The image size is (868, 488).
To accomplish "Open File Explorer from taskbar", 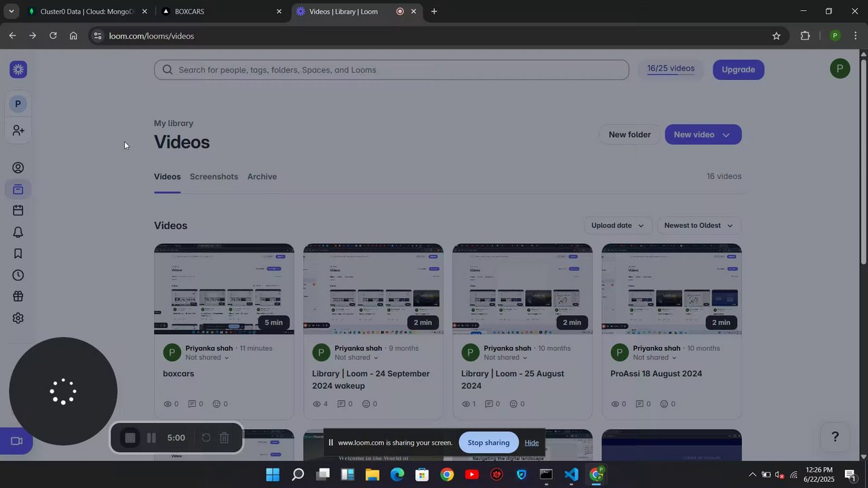I will [372, 474].
